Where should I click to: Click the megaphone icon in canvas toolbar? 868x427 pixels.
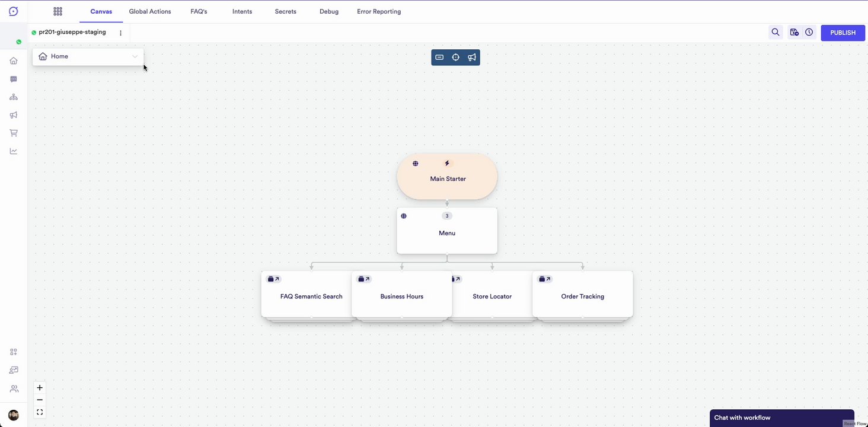tap(472, 58)
